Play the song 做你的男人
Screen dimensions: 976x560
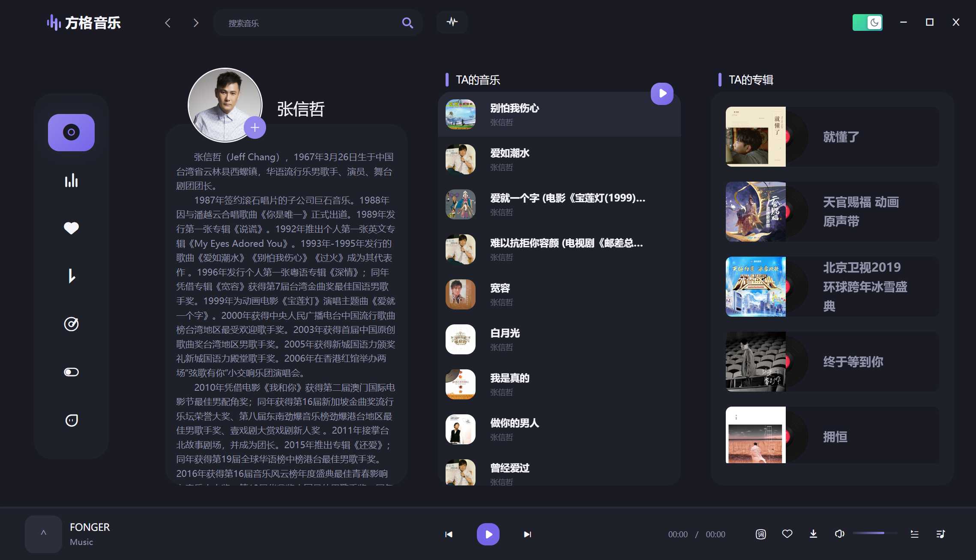(x=559, y=429)
